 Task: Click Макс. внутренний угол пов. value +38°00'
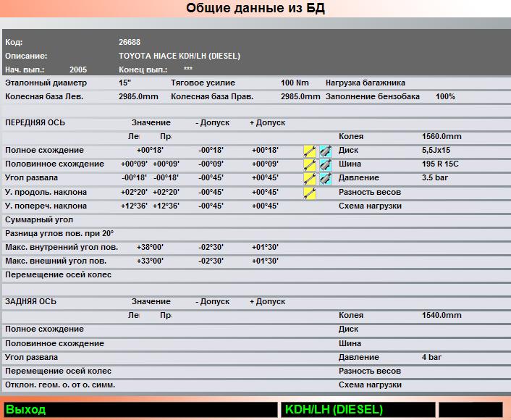[x=150, y=247]
